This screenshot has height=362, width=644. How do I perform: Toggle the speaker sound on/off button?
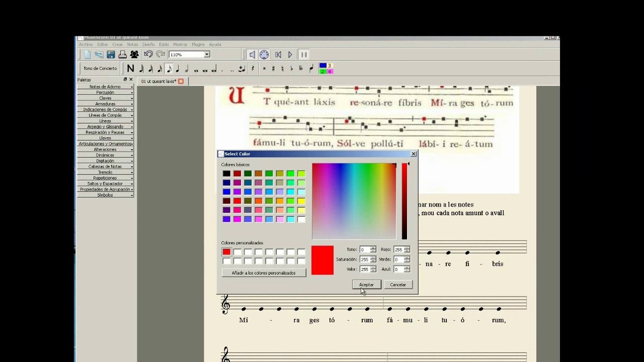(x=252, y=54)
